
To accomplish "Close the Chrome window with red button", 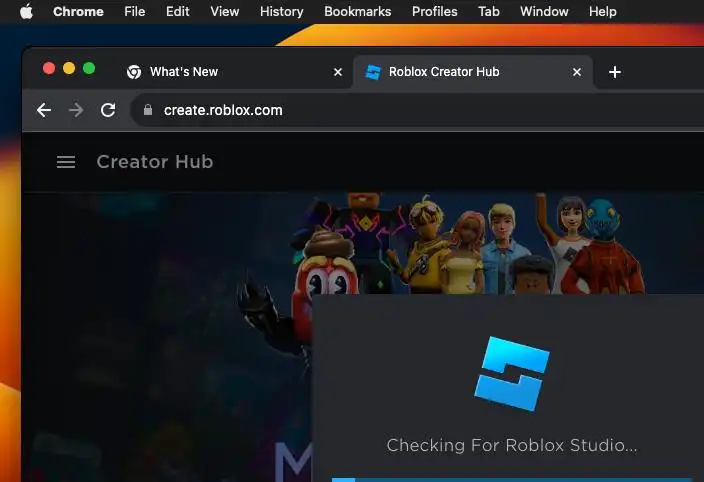I will tap(49, 68).
